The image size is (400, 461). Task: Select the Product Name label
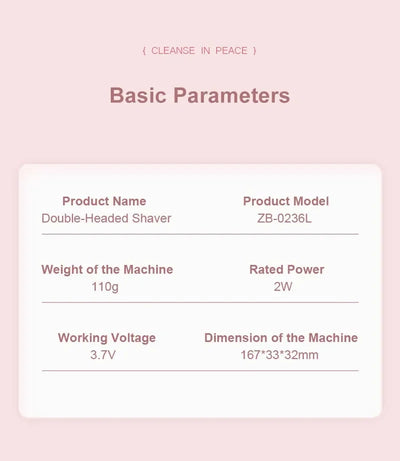104,201
